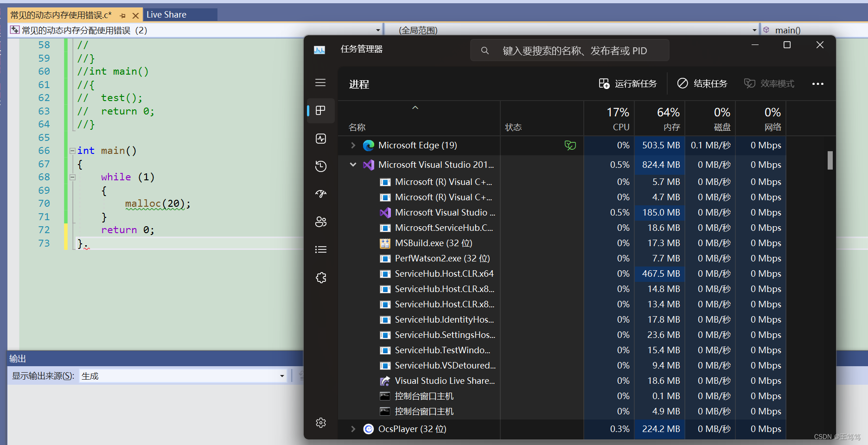This screenshot has height=445, width=868.
Task: Click the search magnifier icon in Task Manager
Action: 485,51
